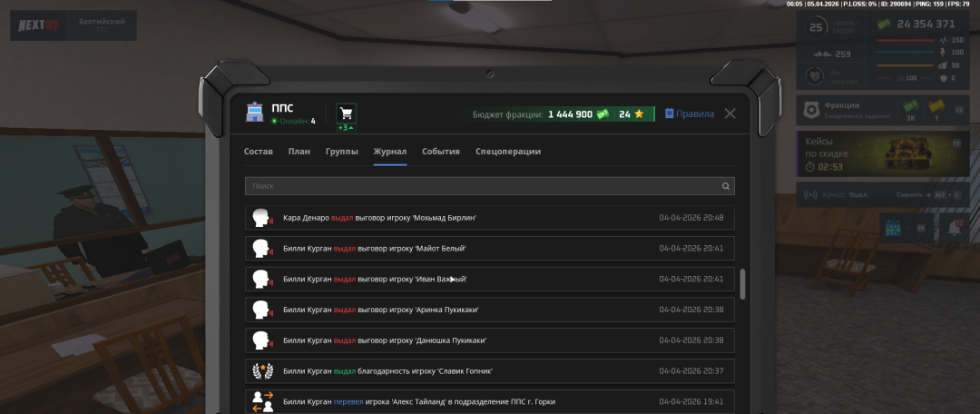The image size is (980, 414).
Task: Select the События tab
Action: click(x=440, y=151)
